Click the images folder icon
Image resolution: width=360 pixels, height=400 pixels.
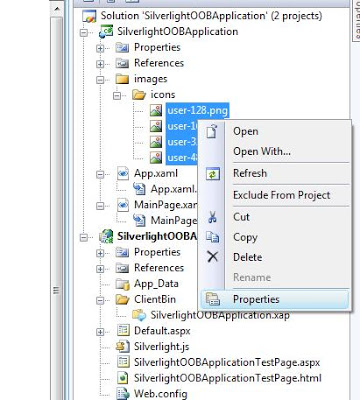122,79
